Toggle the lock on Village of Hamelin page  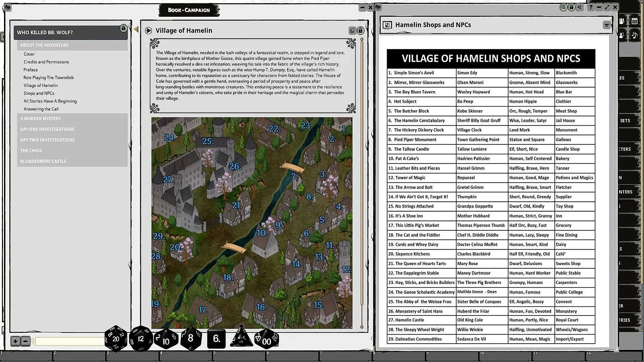coord(360,31)
